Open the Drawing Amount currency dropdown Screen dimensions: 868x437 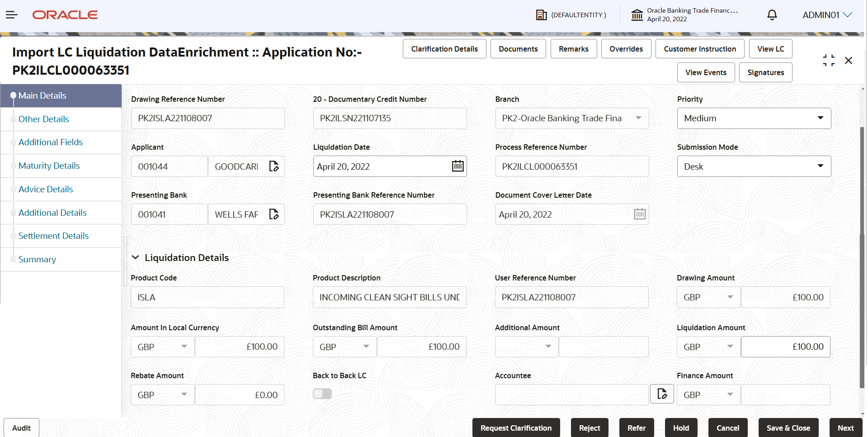[708, 297]
